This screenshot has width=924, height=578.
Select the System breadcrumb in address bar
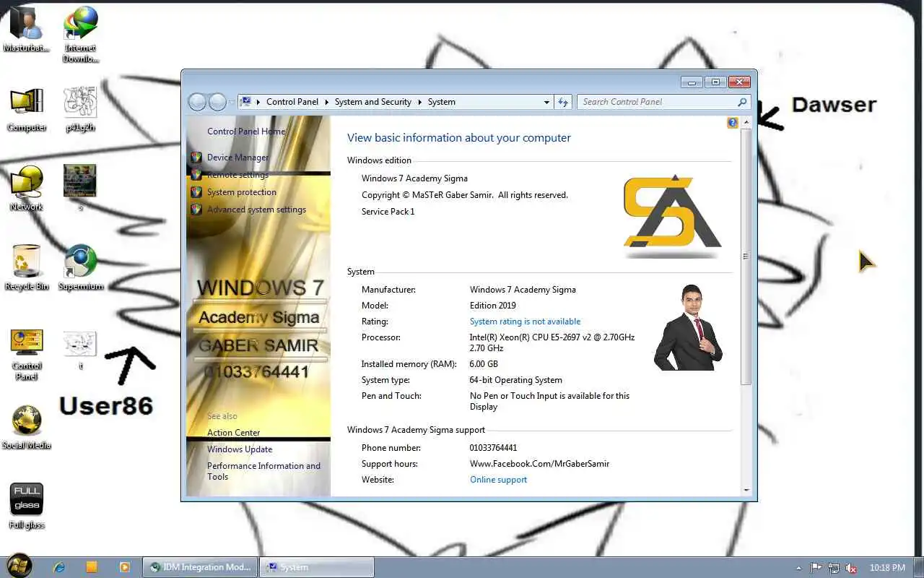click(442, 102)
